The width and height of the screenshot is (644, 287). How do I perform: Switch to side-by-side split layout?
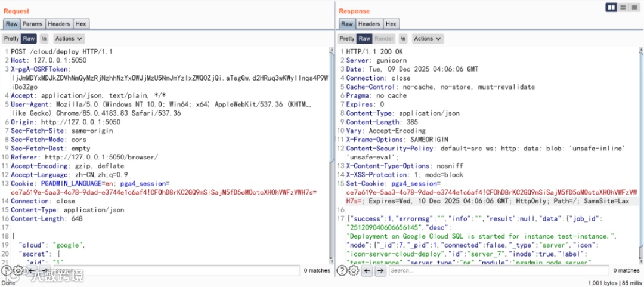click(x=611, y=7)
